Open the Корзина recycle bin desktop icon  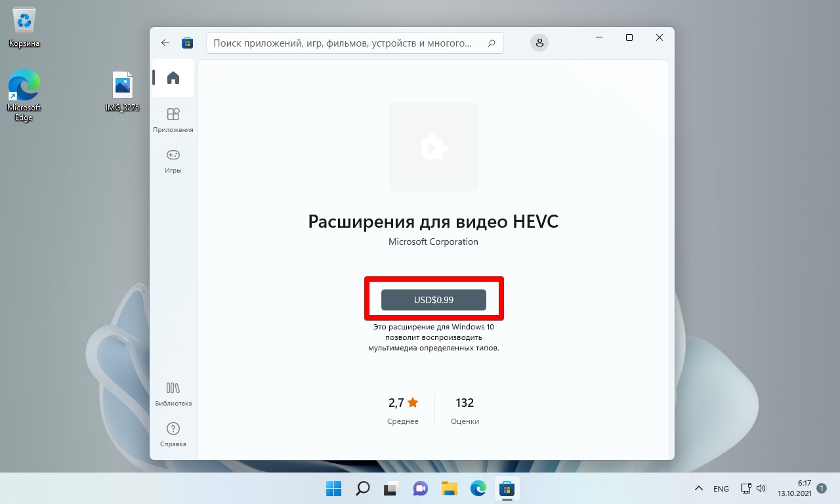point(24,28)
